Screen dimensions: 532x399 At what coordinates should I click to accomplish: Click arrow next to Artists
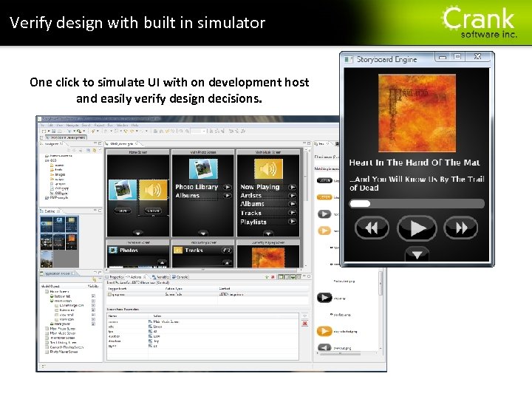coord(292,195)
